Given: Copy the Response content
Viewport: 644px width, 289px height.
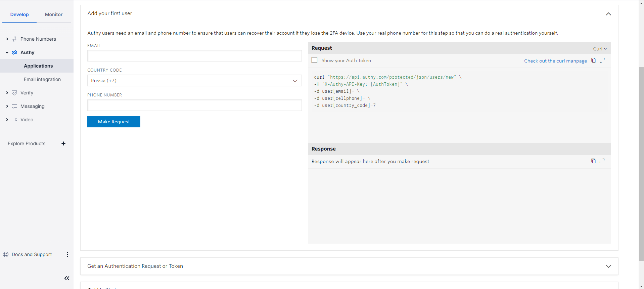Looking at the screenshot, I should coord(593,161).
